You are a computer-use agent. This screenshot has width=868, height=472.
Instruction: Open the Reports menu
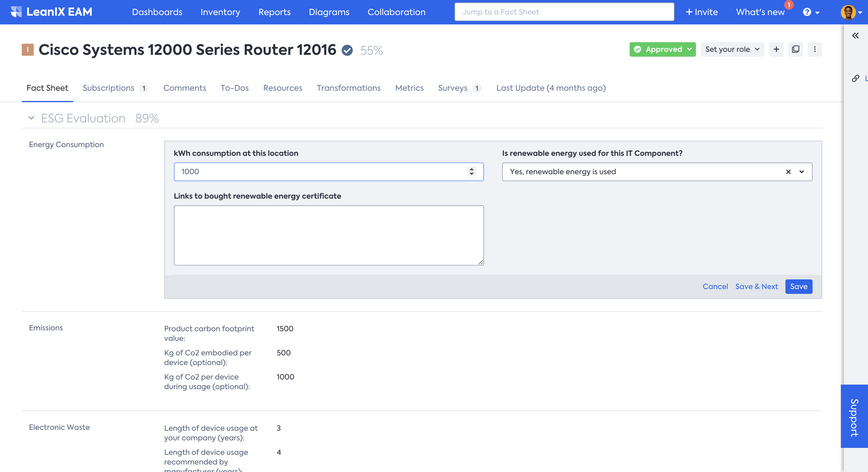(274, 12)
